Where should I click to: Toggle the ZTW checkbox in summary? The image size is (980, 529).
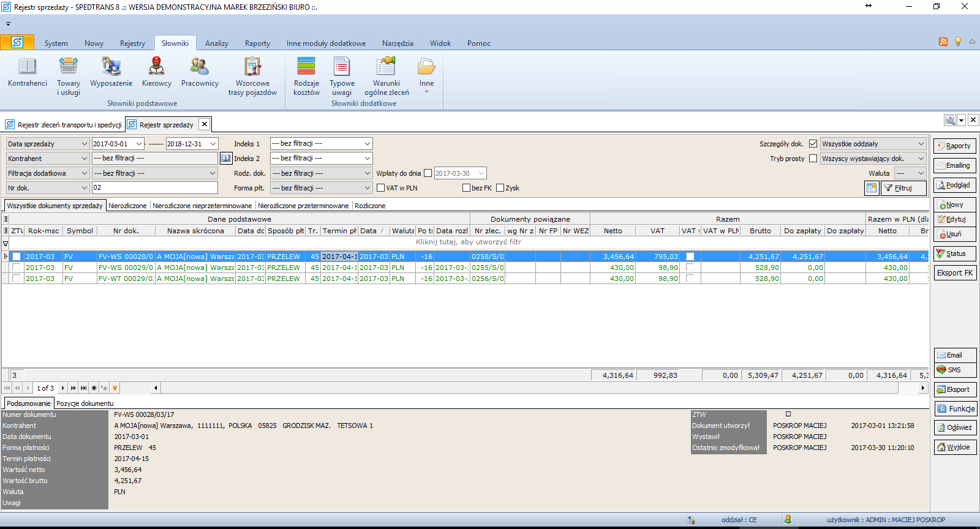(x=788, y=415)
